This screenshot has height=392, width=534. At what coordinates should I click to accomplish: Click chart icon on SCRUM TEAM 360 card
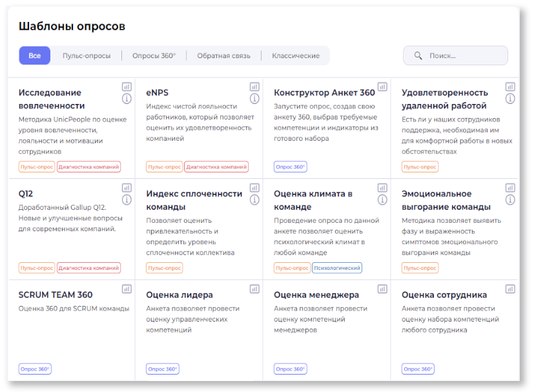pos(127,289)
